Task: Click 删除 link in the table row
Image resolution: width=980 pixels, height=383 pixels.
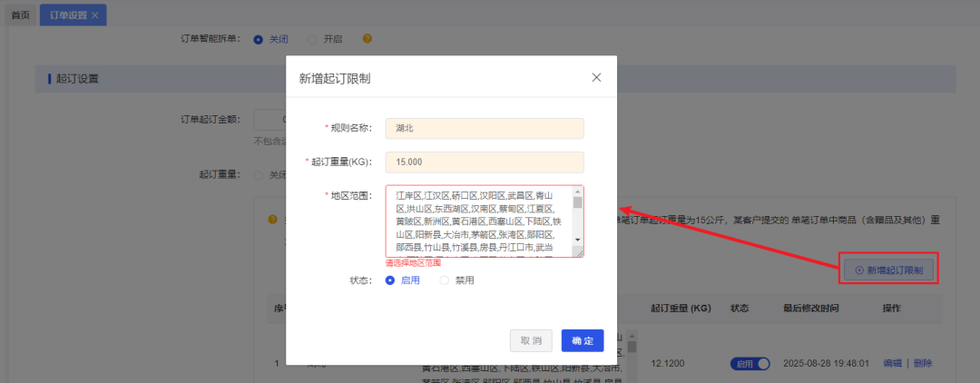Action: pyautogui.click(x=923, y=364)
